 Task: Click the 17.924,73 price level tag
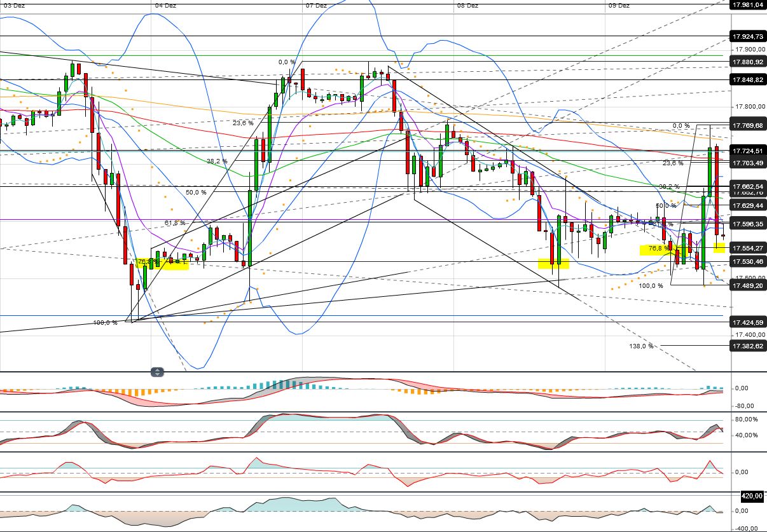click(x=747, y=36)
